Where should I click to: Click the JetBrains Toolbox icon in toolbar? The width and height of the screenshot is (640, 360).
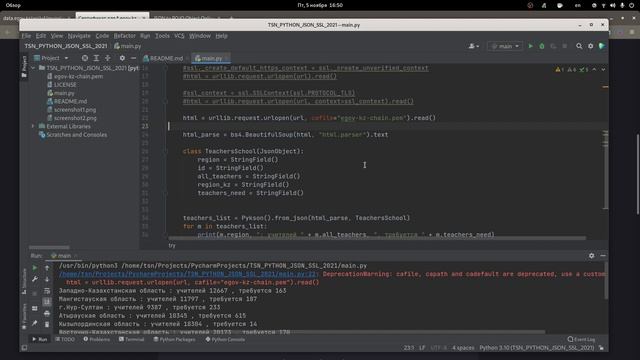click(602, 46)
